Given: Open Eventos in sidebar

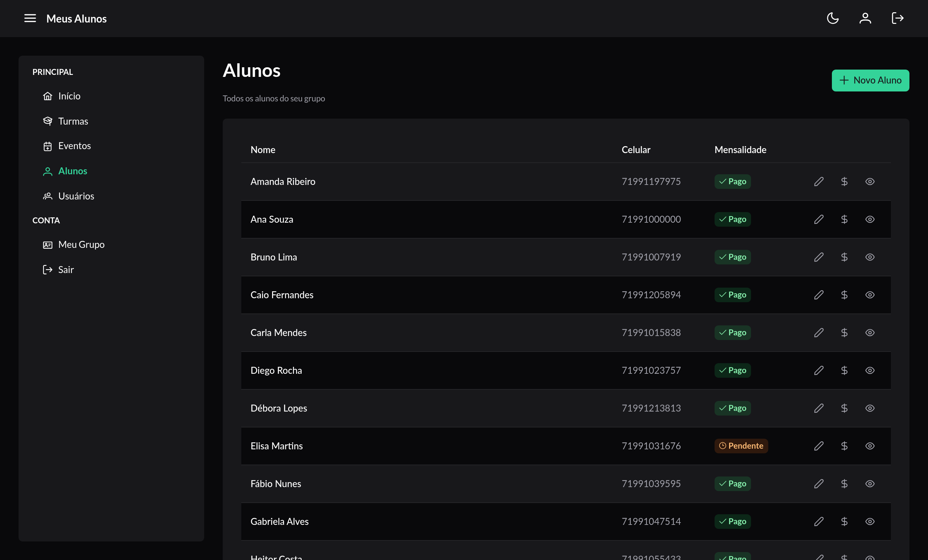Looking at the screenshot, I should pos(67,146).
